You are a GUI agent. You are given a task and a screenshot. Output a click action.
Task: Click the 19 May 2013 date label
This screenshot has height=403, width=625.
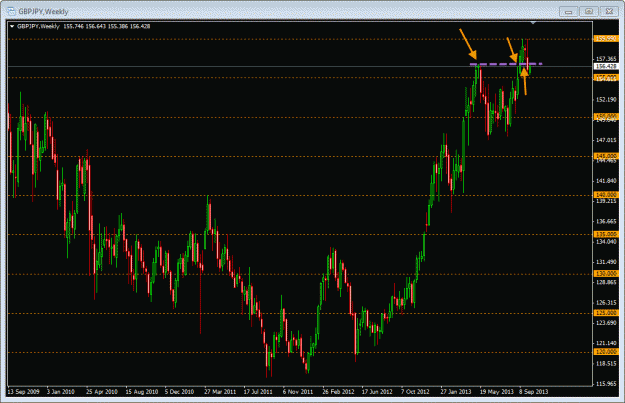pyautogui.click(x=496, y=392)
